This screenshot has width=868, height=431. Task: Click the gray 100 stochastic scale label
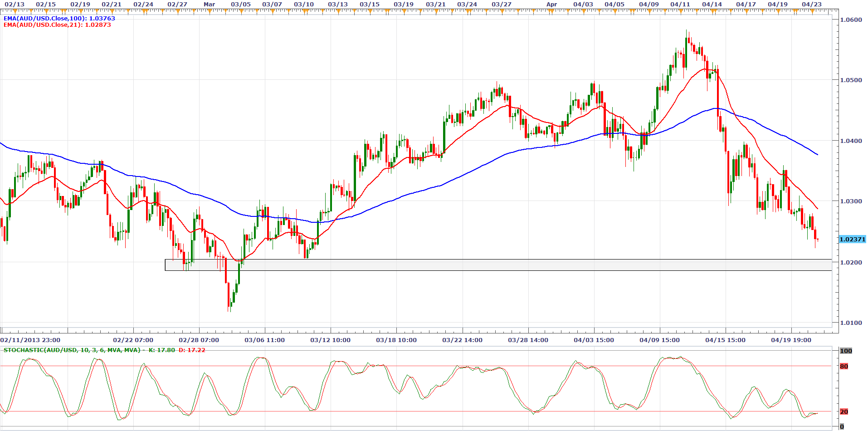(x=846, y=351)
